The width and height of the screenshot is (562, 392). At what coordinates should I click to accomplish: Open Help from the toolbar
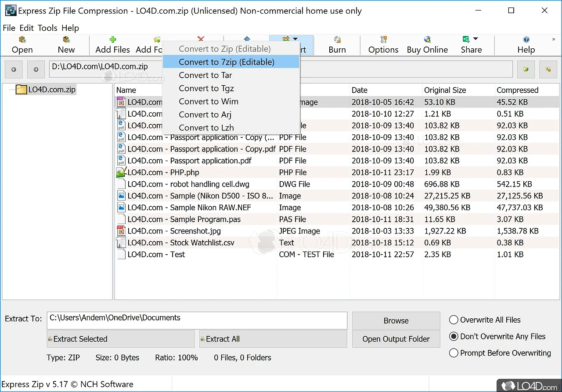526,40
